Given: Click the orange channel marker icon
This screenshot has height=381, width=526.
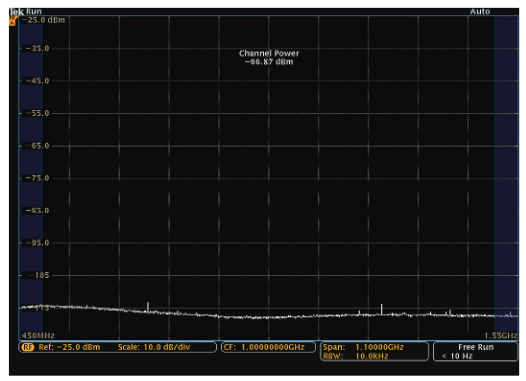Looking at the screenshot, I should point(12,21).
